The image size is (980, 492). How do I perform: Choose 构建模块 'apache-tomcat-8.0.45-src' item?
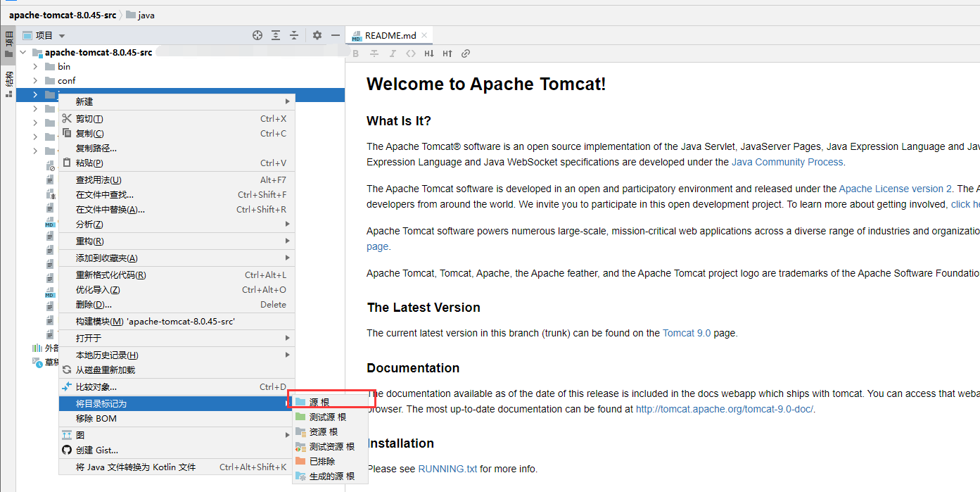pos(177,321)
